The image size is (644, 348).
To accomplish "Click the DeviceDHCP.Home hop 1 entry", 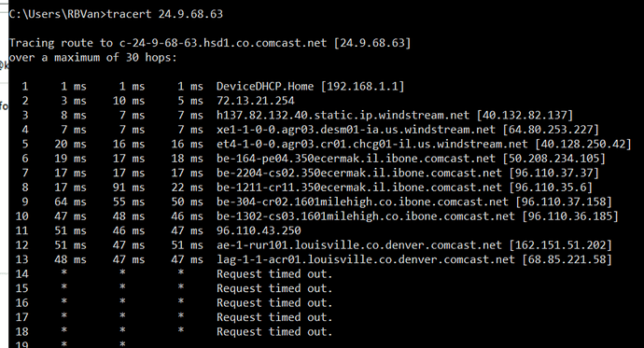I will pyautogui.click(x=265, y=86).
